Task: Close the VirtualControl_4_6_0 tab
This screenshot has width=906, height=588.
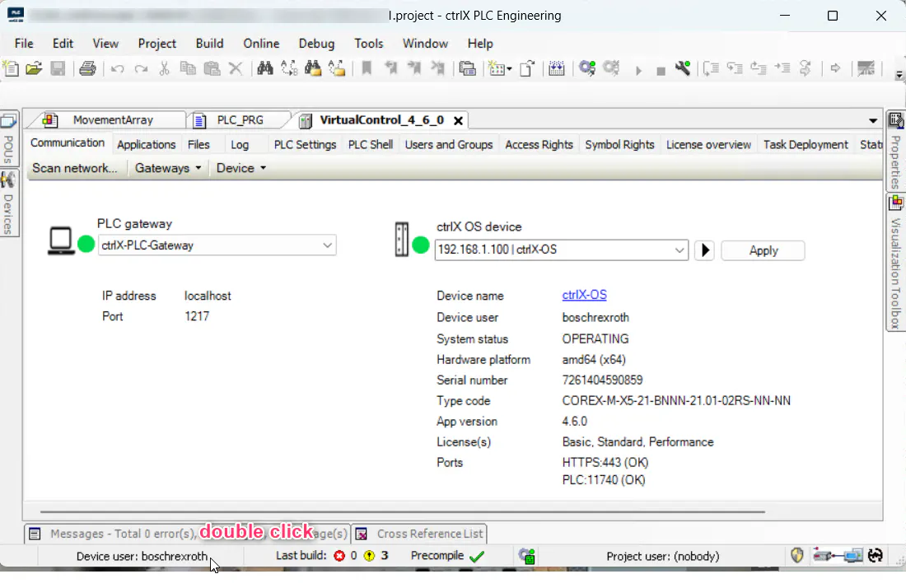Action: (x=458, y=121)
